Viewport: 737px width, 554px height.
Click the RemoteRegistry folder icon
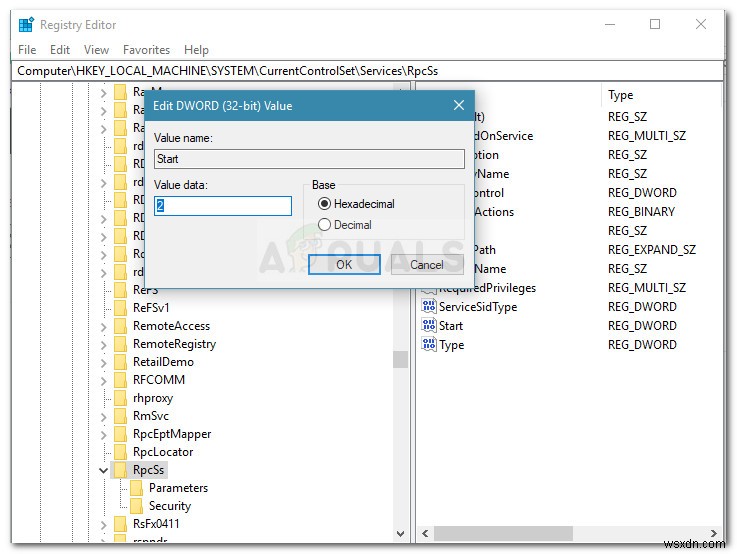pyautogui.click(x=121, y=344)
